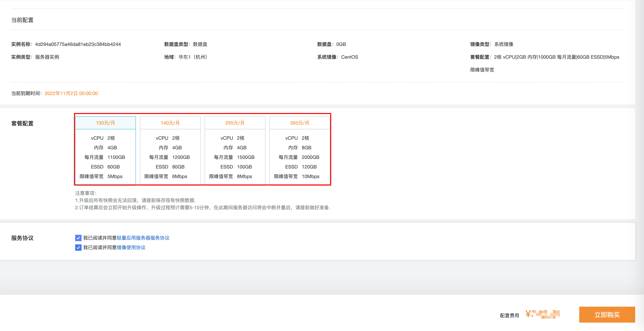Uncheck the 轻量应用服务器服务协议 agreement checkbox
Image resolution: width=644 pixels, height=331 pixels.
coord(78,238)
